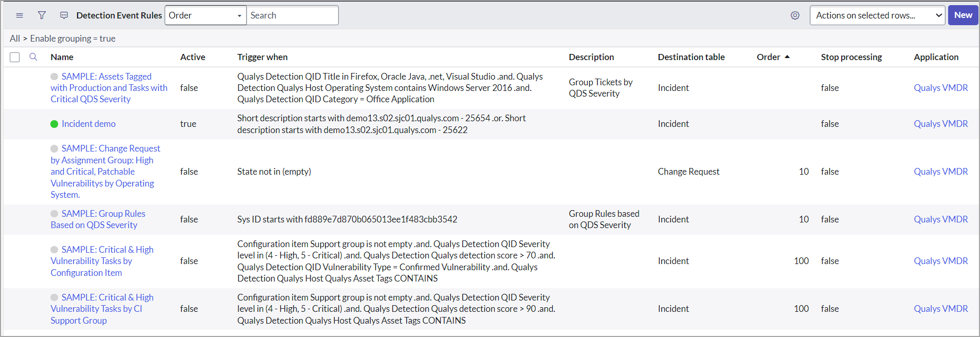
Task: Show the filter funnel panel
Action: tap(42, 15)
